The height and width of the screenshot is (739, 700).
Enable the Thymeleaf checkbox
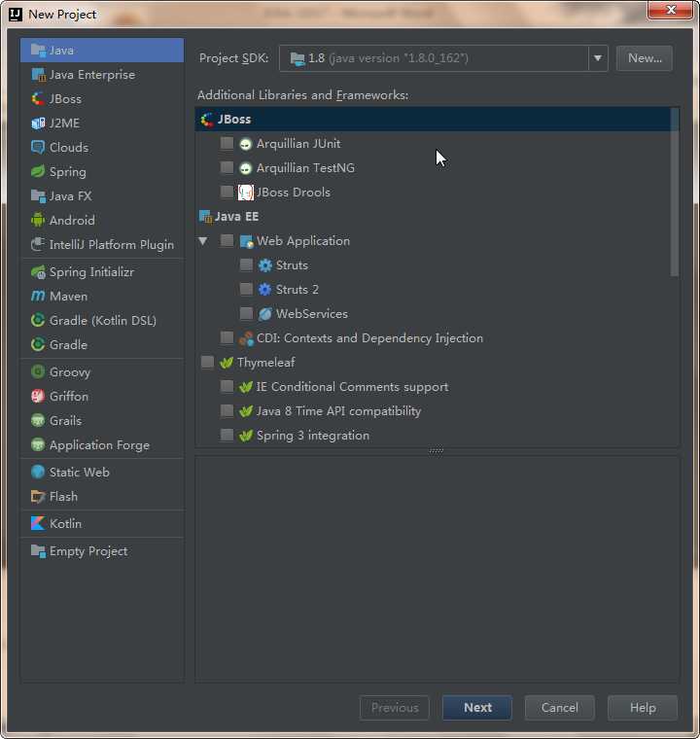[x=207, y=363]
